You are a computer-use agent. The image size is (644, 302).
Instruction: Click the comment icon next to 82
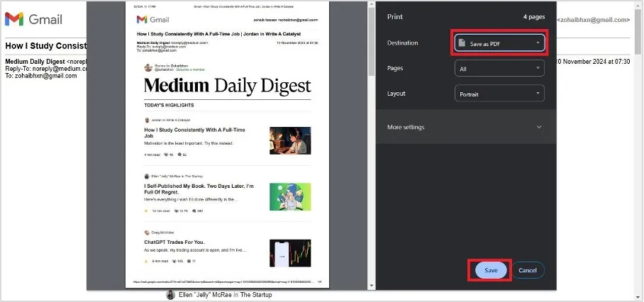click(179, 155)
